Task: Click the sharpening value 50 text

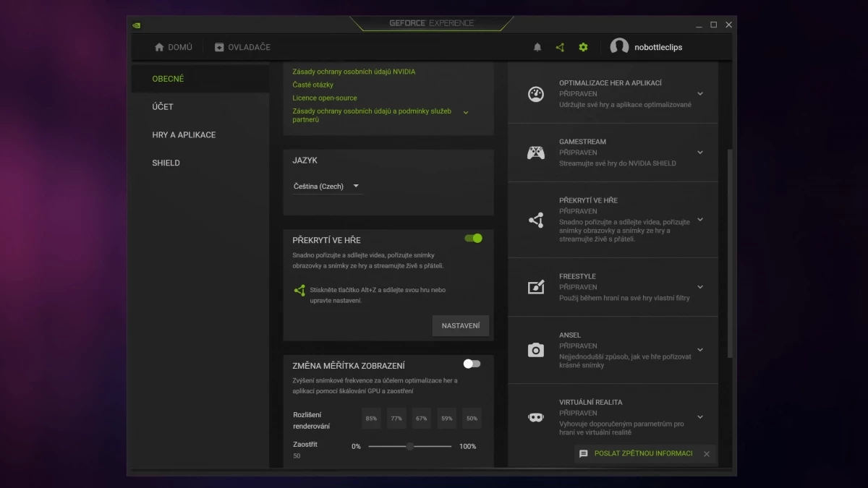Action: 297,456
